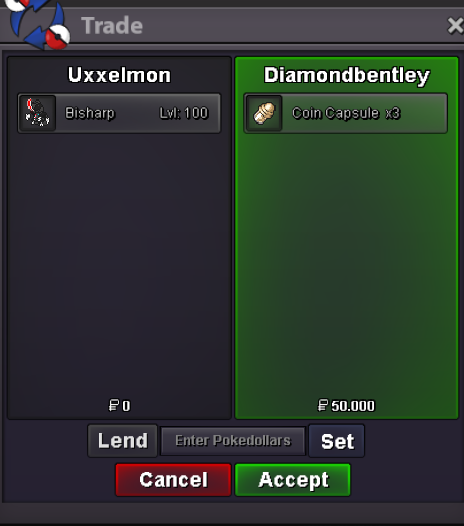The height and width of the screenshot is (526, 464).
Task: Click the Trade swap arrows logo
Action: coord(38,23)
